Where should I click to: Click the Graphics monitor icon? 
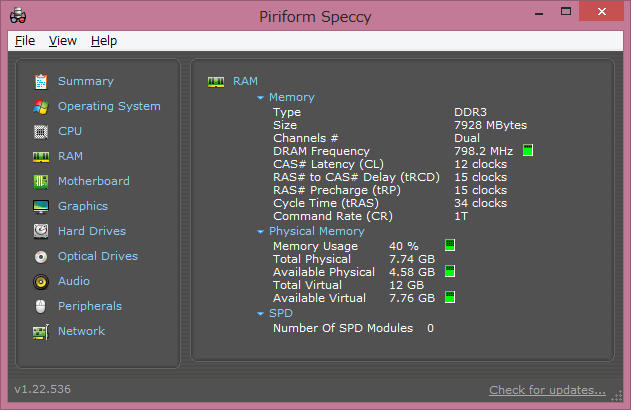pyautogui.click(x=41, y=207)
